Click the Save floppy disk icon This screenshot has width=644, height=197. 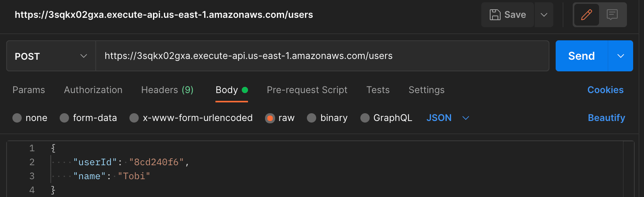click(x=495, y=15)
